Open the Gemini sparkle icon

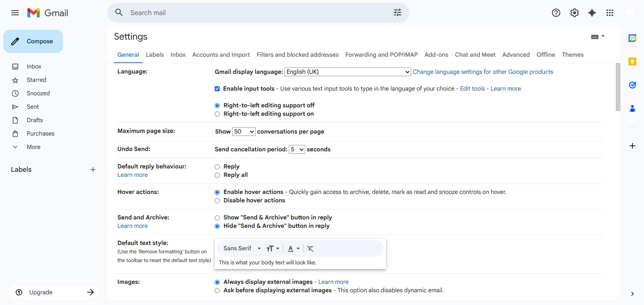(x=592, y=13)
